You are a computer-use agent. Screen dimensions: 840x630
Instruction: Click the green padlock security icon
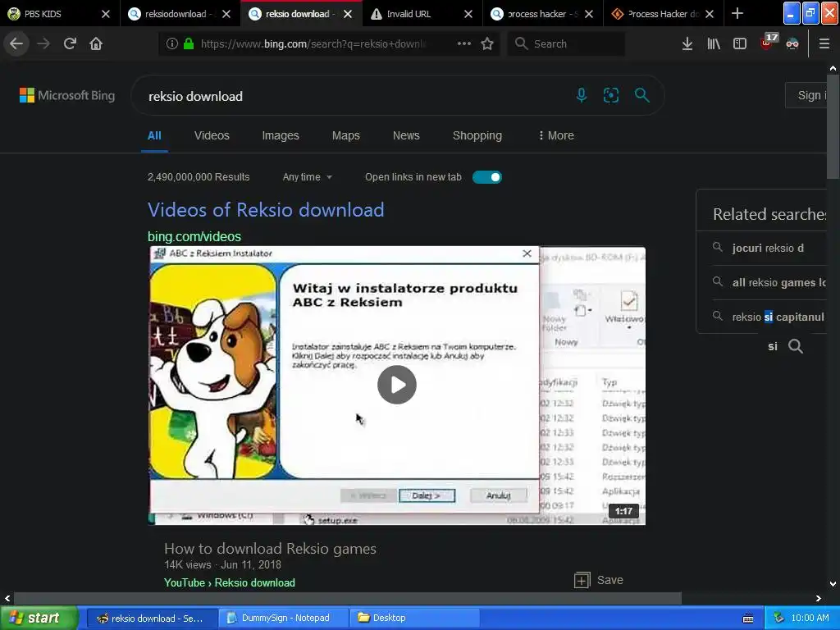(188, 43)
